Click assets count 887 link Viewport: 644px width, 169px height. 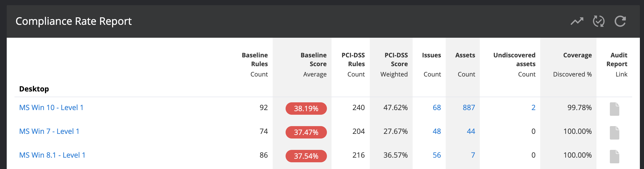[x=469, y=107]
